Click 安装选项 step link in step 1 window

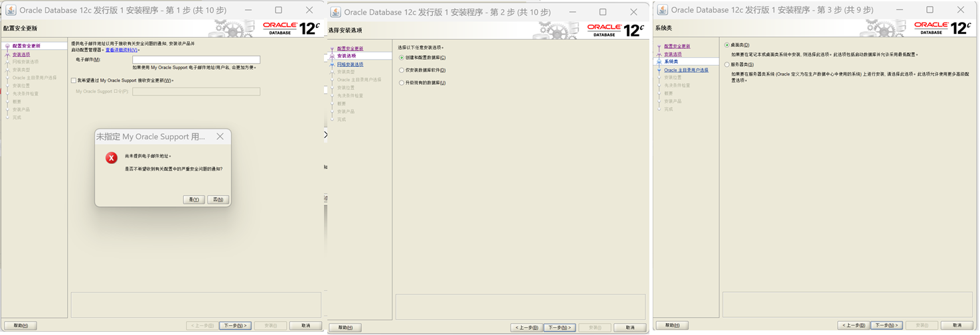(x=21, y=54)
